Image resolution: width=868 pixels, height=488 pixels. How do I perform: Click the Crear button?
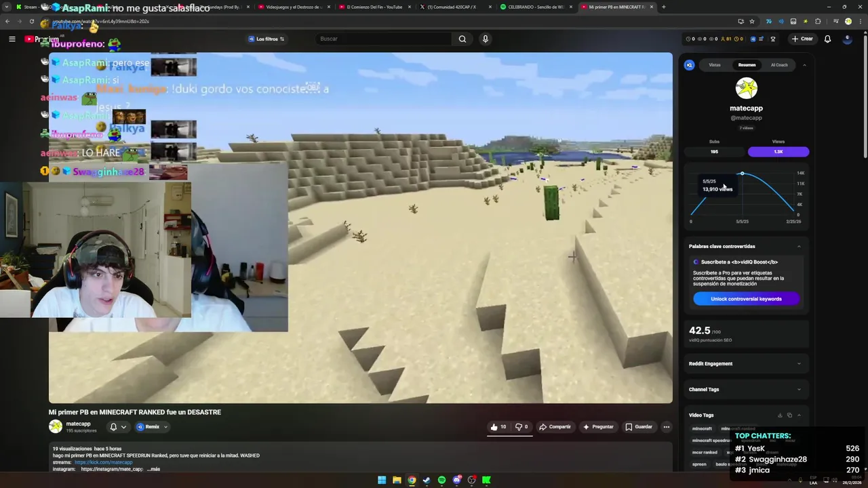(802, 39)
